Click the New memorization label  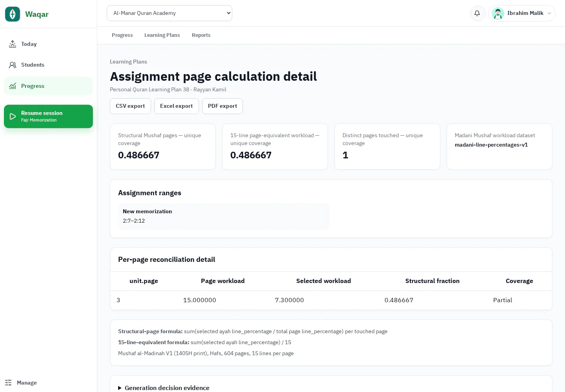tap(148, 211)
